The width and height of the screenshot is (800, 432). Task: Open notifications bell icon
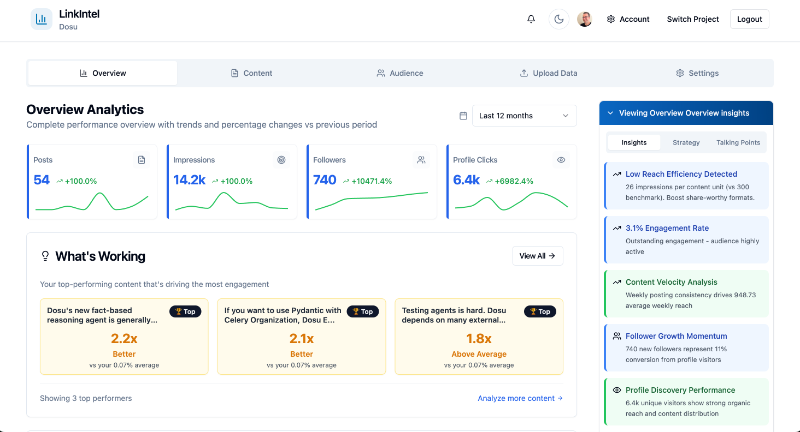pos(531,19)
